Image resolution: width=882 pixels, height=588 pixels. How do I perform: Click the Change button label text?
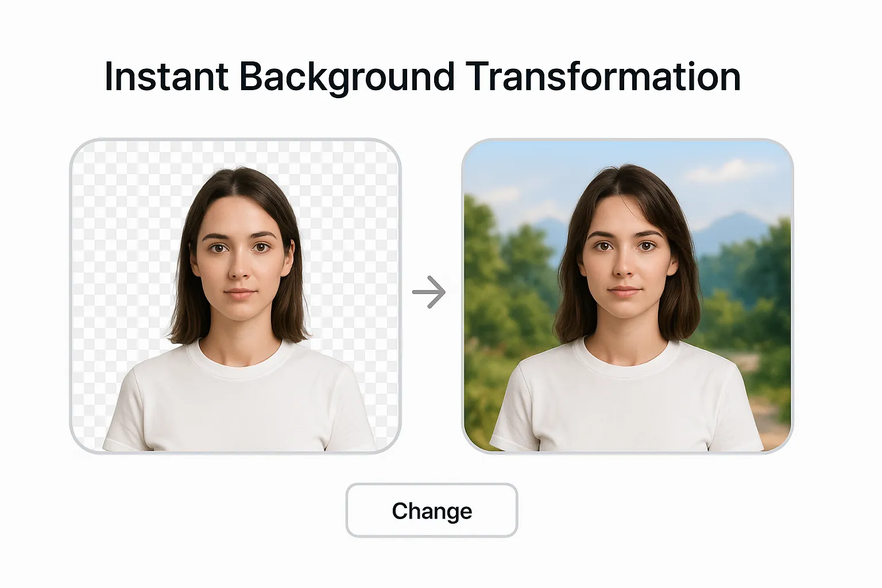[431, 510]
